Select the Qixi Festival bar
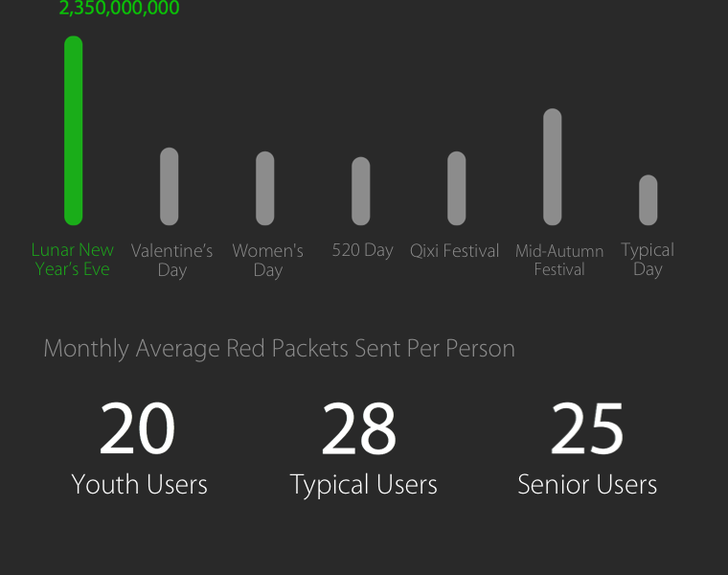Viewport: 728px width, 575px height. (456, 189)
